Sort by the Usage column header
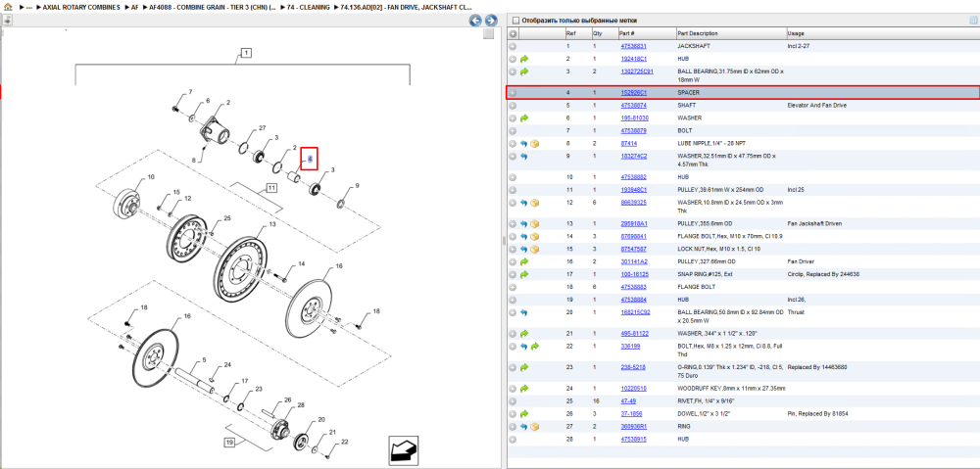Screen dimensions: 980x469 click(x=881, y=33)
